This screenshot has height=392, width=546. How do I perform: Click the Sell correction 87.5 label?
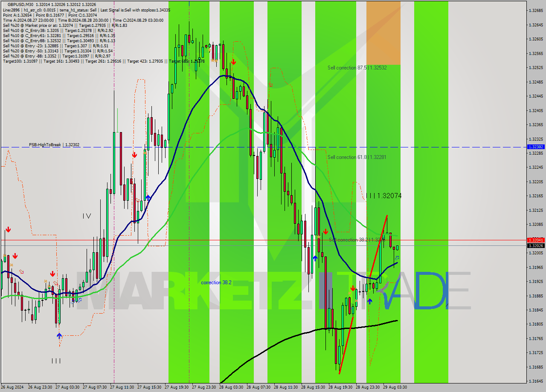click(x=357, y=68)
